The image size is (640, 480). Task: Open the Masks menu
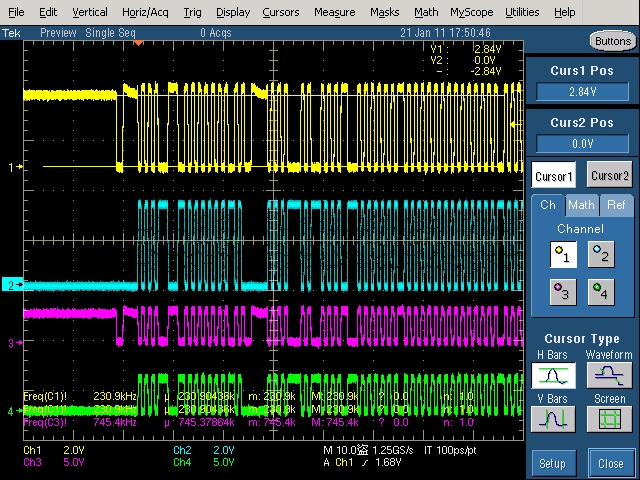click(384, 12)
